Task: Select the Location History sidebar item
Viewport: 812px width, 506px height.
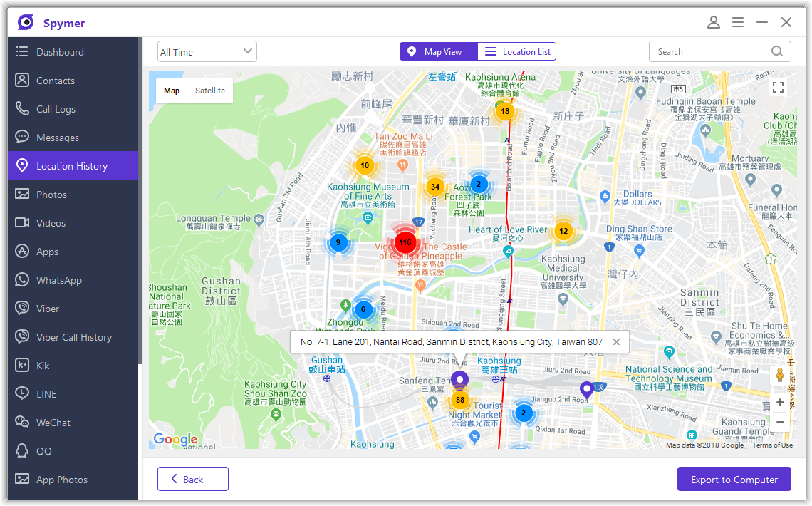Action: (x=73, y=166)
